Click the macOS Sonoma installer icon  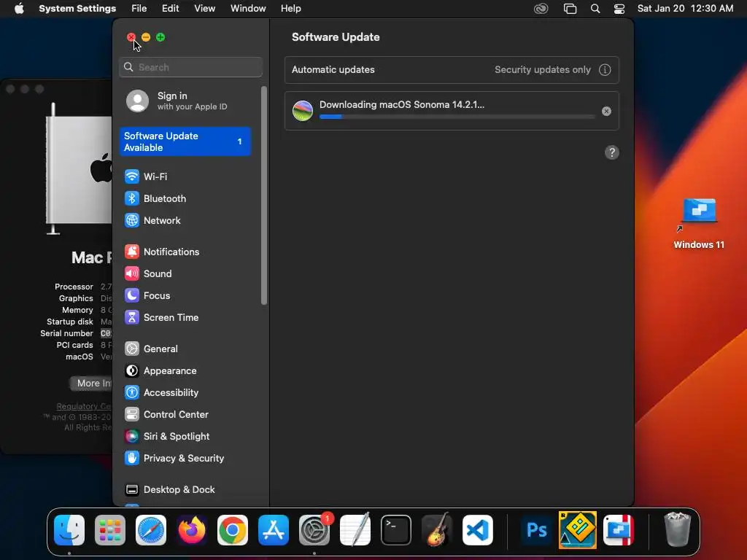[303, 111]
